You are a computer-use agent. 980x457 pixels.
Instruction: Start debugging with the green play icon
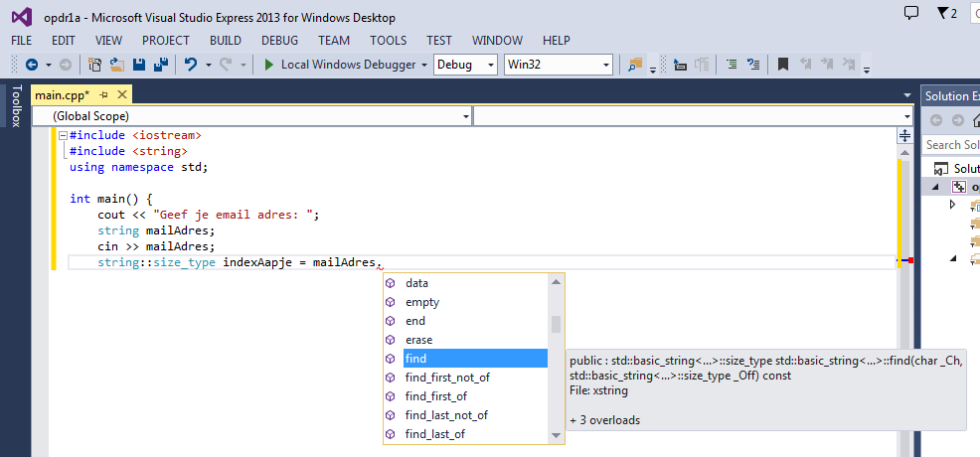(x=268, y=65)
